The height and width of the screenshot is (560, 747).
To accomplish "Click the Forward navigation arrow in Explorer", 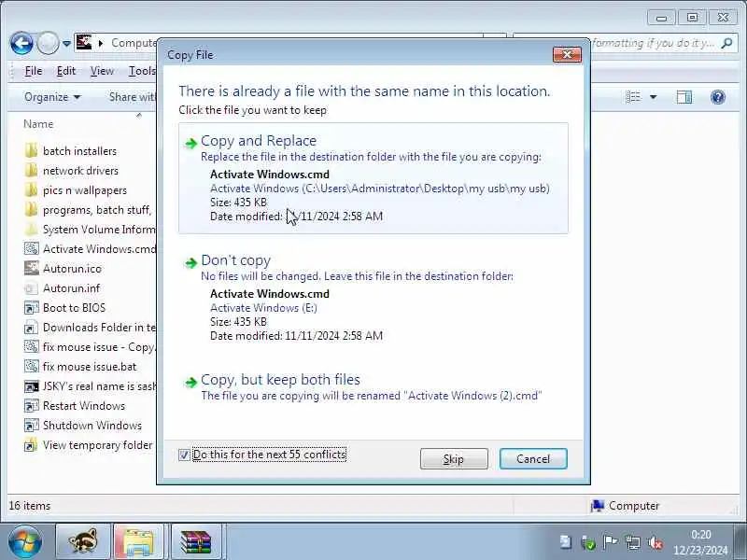I will [x=48, y=43].
